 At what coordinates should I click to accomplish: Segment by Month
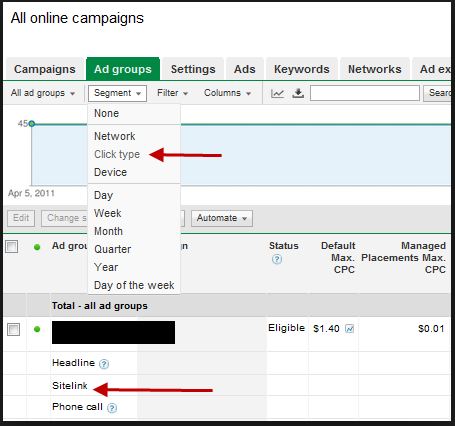(134, 231)
